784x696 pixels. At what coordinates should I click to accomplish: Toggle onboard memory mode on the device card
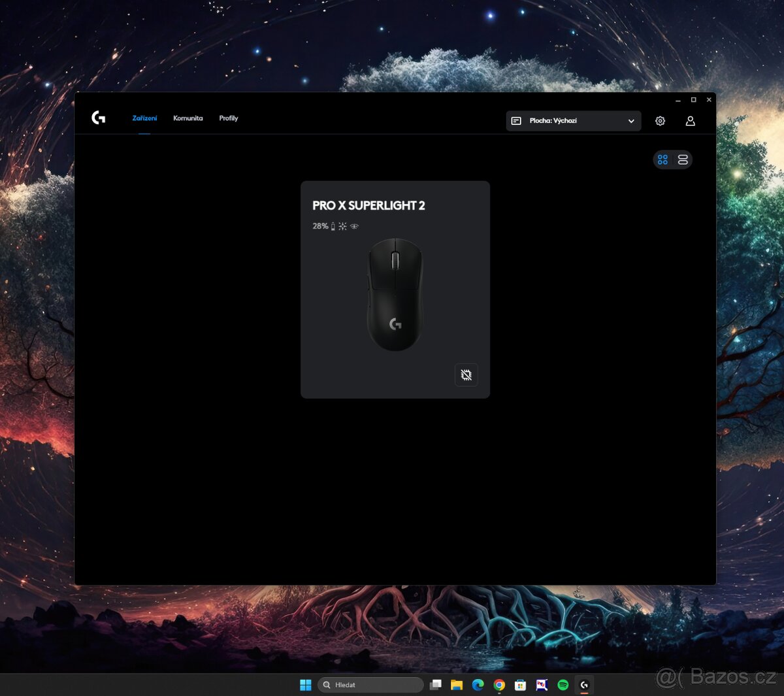pyautogui.click(x=466, y=374)
